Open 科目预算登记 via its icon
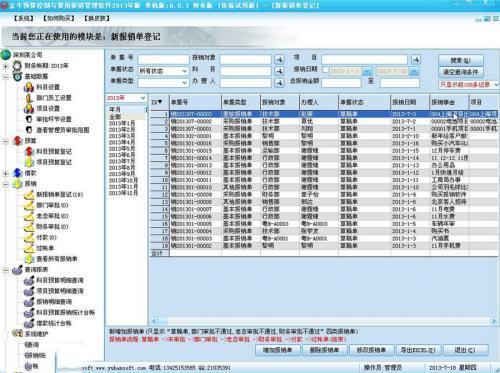 click(29, 151)
